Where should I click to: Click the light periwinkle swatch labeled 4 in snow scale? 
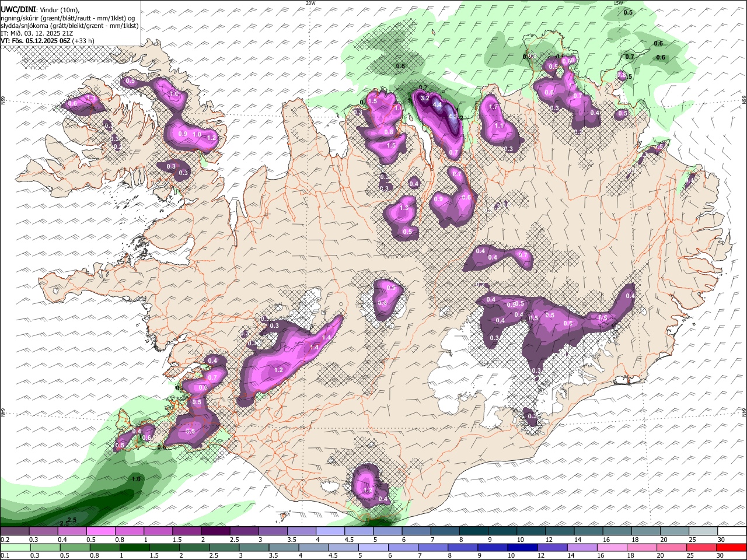[x=331, y=531]
